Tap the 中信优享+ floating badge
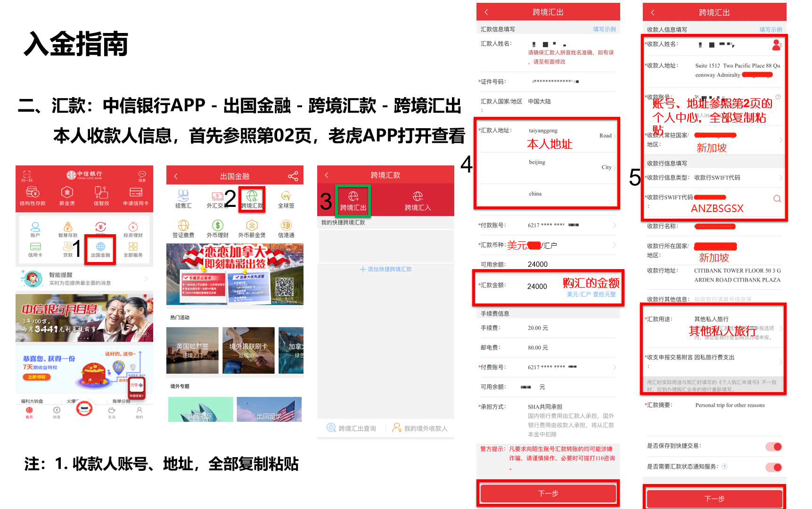This screenshot has width=812, height=509. 137,388
